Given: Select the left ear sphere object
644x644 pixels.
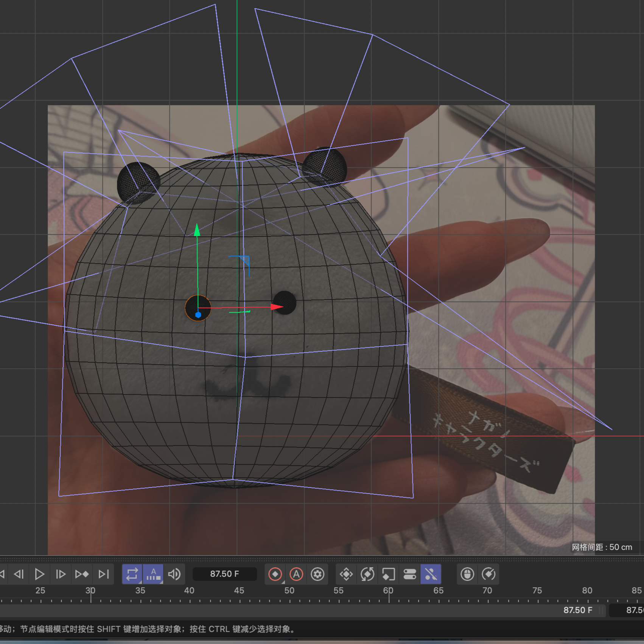Looking at the screenshot, I should point(138,182).
